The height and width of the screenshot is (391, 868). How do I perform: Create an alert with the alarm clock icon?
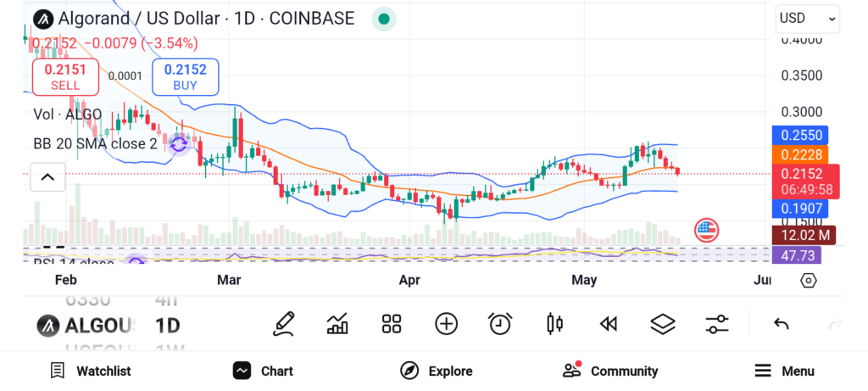500,323
